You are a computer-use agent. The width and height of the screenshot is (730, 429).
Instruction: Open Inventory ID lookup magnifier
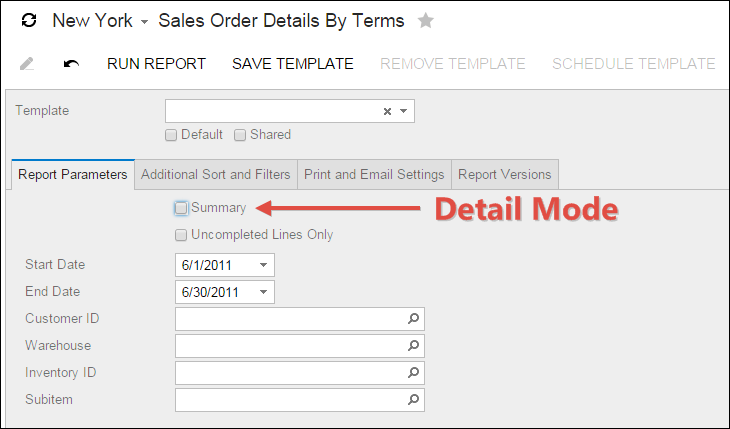pyautogui.click(x=413, y=373)
